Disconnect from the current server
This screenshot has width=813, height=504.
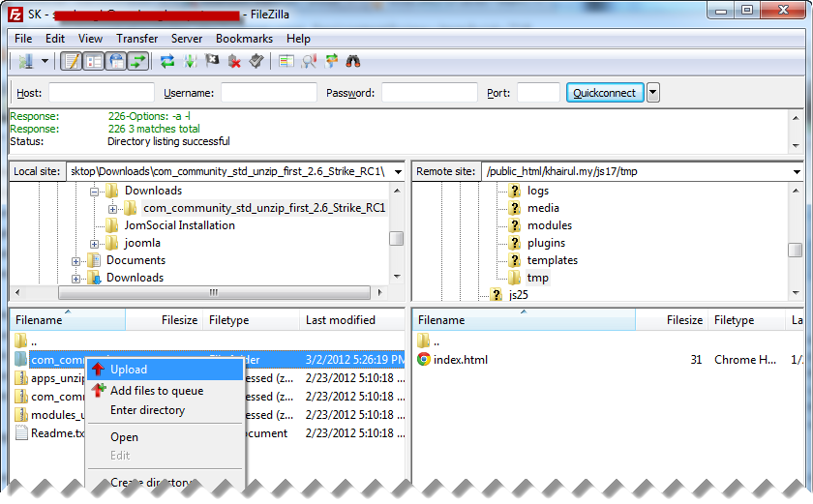(234, 61)
